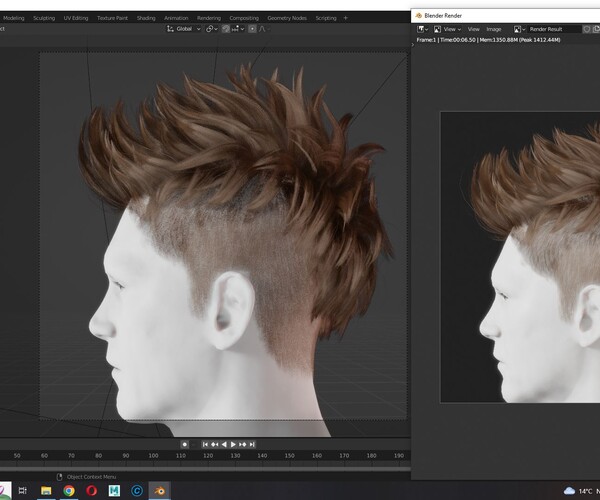The height and width of the screenshot is (500, 600).
Task: Toggle fake user shield for Render Result
Action: 586,29
